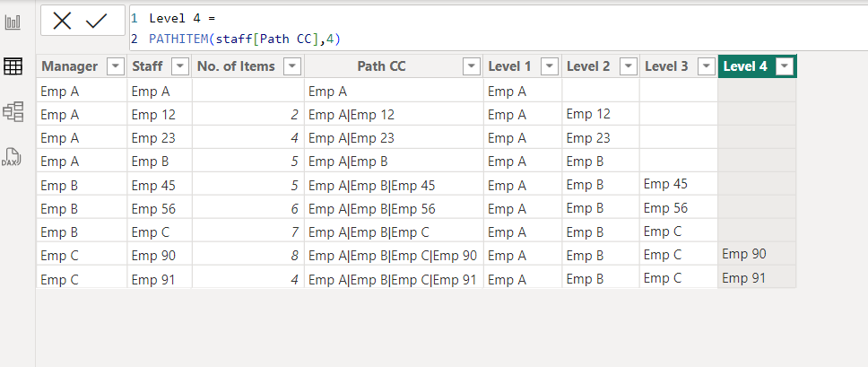Select Level 3 cell 'Emp 45'
This screenshot has height=367, width=868.
click(x=679, y=184)
